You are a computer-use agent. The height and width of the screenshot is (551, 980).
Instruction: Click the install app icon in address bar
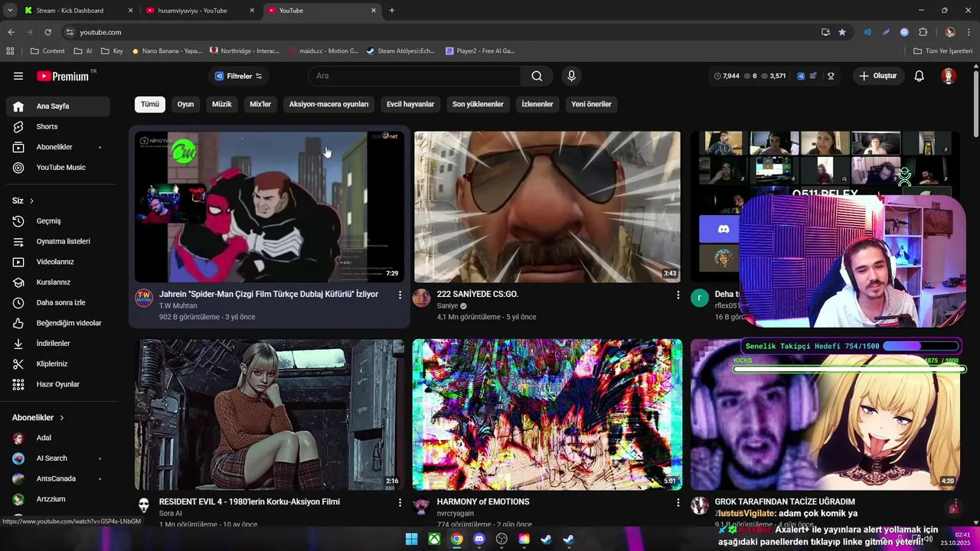point(825,32)
